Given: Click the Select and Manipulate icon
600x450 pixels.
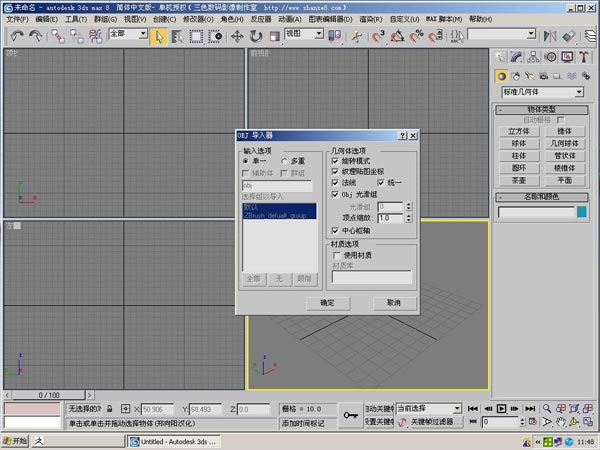Looking at the screenshot, I should [x=357, y=37].
